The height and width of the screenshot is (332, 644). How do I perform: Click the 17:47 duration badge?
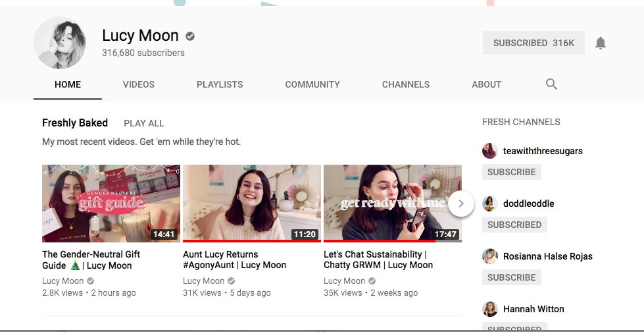tap(445, 235)
